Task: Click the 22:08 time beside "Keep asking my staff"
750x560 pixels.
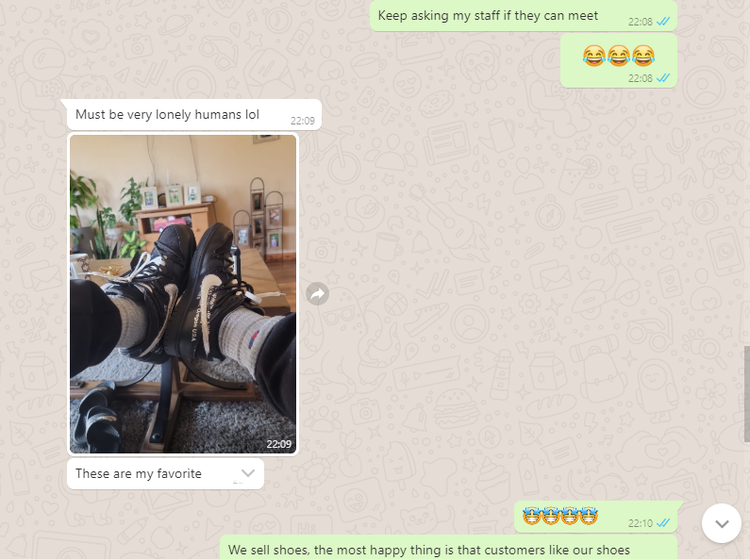Action: pos(640,22)
